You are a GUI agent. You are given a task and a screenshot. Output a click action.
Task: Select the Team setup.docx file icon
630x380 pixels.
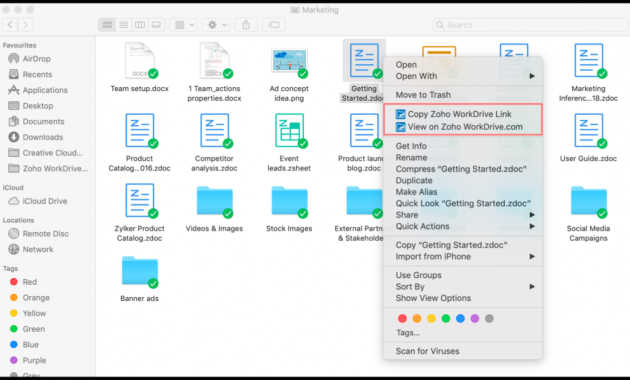click(x=140, y=61)
